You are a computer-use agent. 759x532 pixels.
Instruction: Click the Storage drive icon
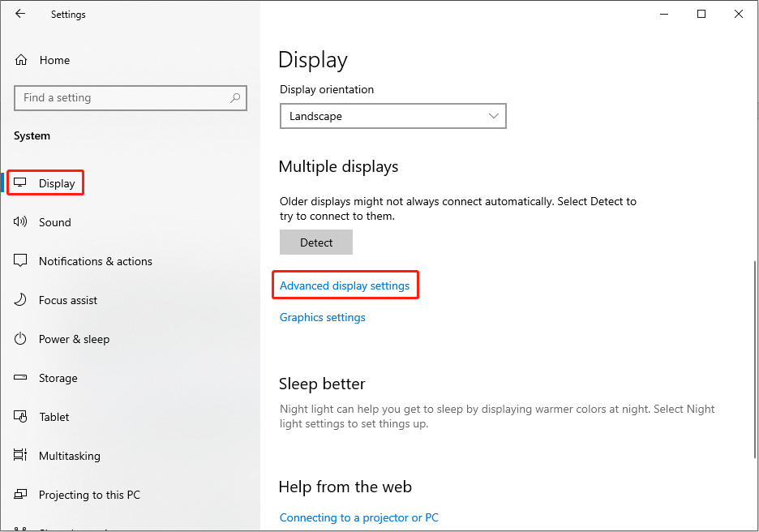click(20, 377)
